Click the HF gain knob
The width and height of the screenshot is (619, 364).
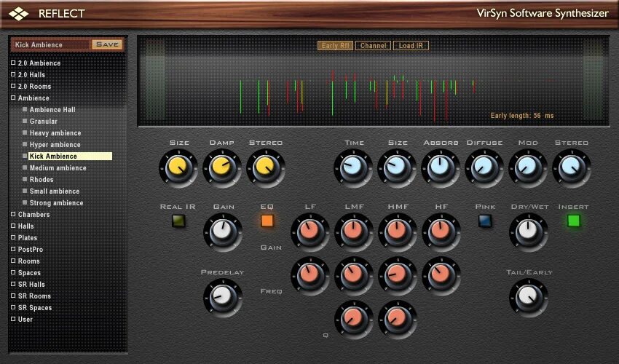click(x=441, y=232)
